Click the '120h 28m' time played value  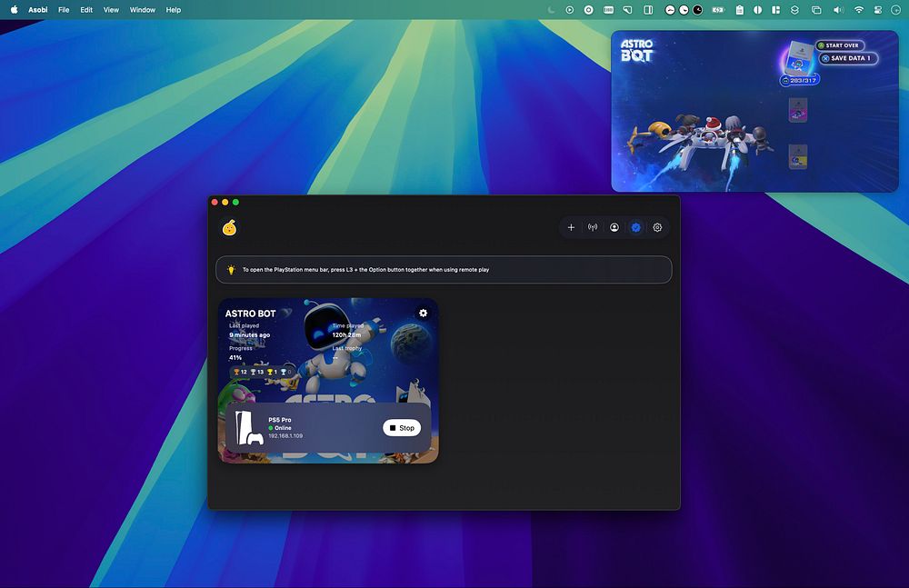coord(346,335)
